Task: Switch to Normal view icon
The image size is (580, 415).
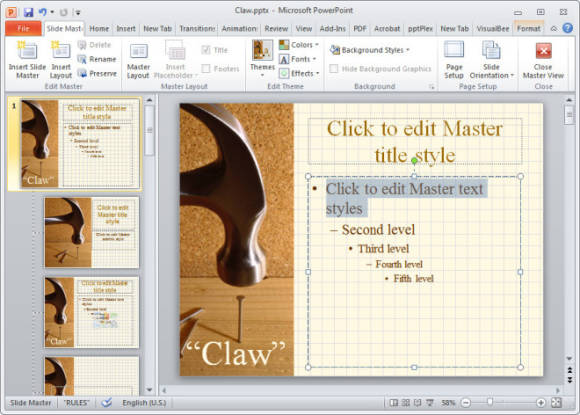Action: (394, 402)
